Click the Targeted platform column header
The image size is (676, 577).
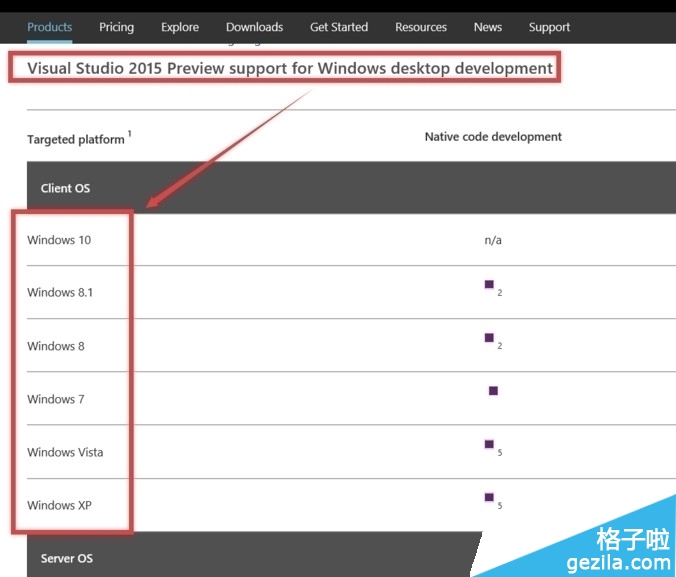click(76, 139)
